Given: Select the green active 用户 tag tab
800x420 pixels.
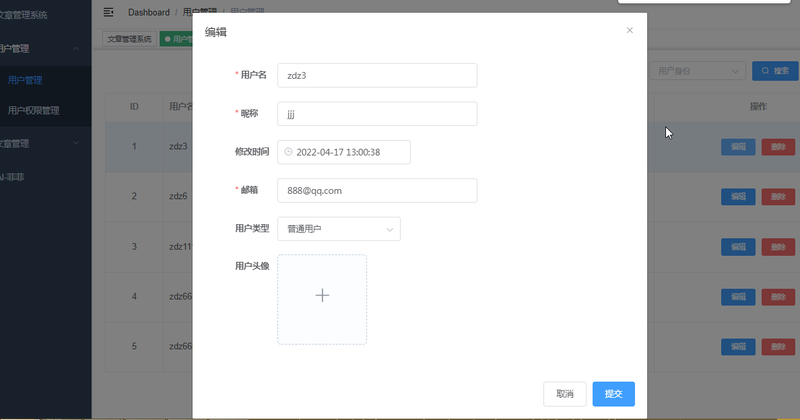Looking at the screenshot, I should tap(176, 39).
